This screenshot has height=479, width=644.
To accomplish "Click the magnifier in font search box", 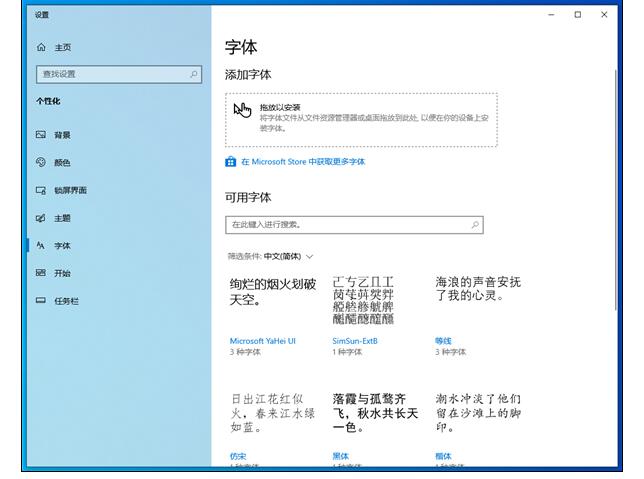I will 475,225.
